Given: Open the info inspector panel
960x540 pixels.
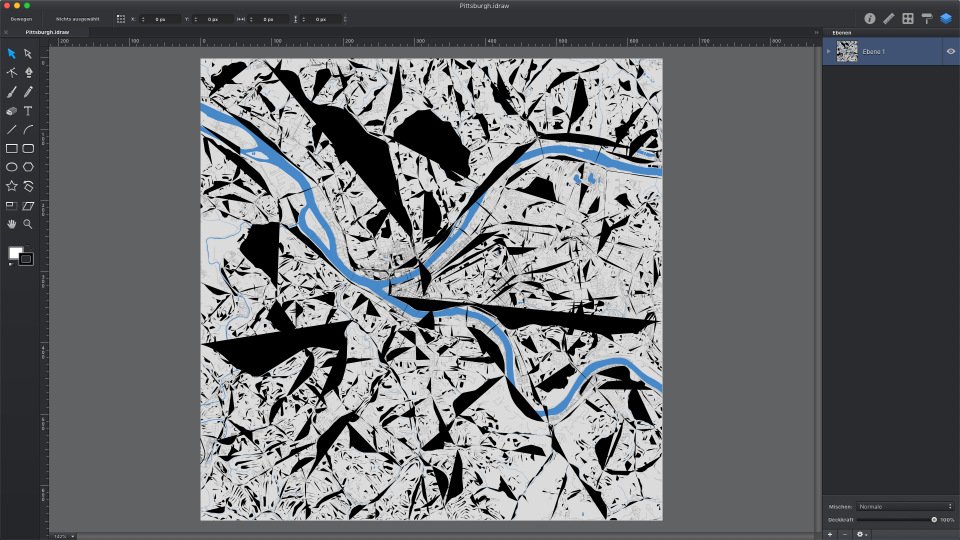Looking at the screenshot, I should pos(870,18).
